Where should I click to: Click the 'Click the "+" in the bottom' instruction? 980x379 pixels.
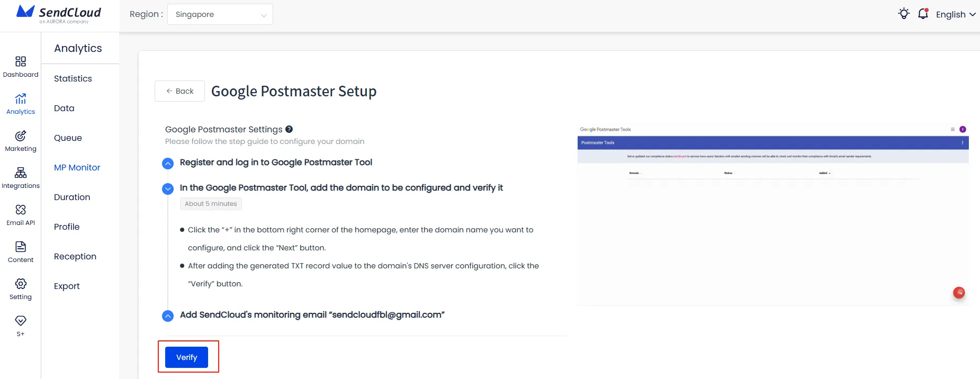[361, 239]
